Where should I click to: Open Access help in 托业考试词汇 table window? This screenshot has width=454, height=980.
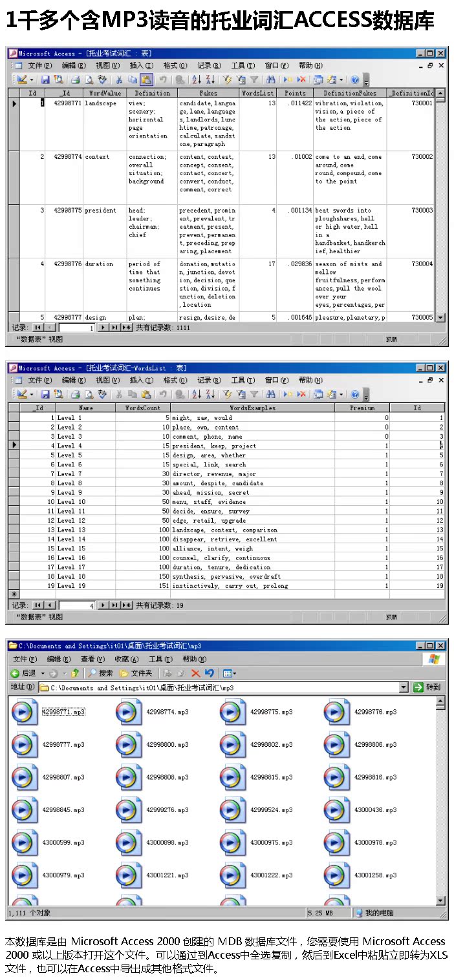(x=355, y=79)
